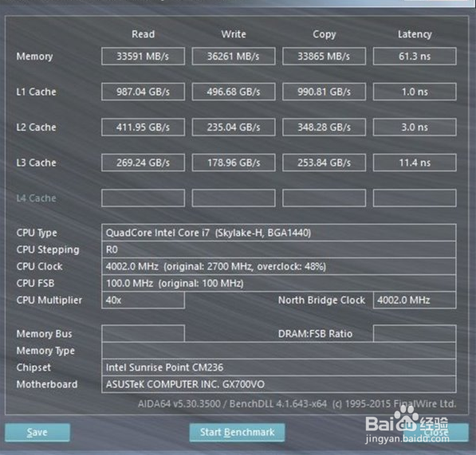Viewport: 476px width, 455px height.
Task: Click the L1 Cache Copy 990.81 GB/s
Action: [324, 92]
